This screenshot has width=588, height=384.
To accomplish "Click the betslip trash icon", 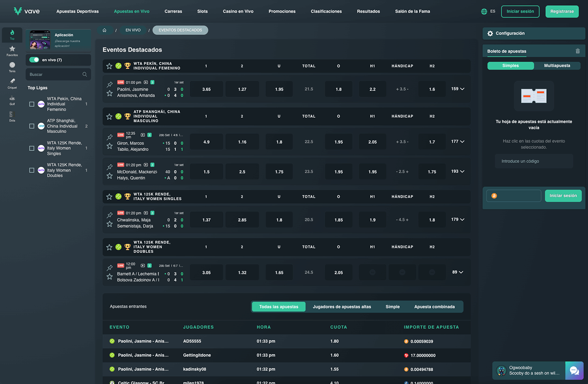I will [577, 51].
